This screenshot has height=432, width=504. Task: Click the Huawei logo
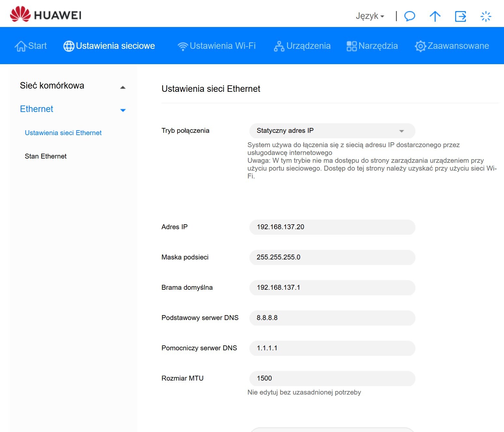tap(46, 15)
